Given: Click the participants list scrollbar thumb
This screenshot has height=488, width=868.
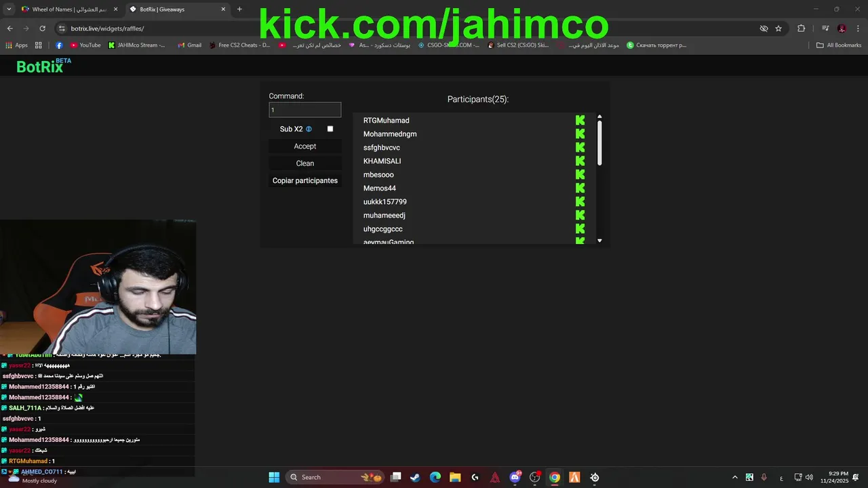Looking at the screenshot, I should [599, 142].
